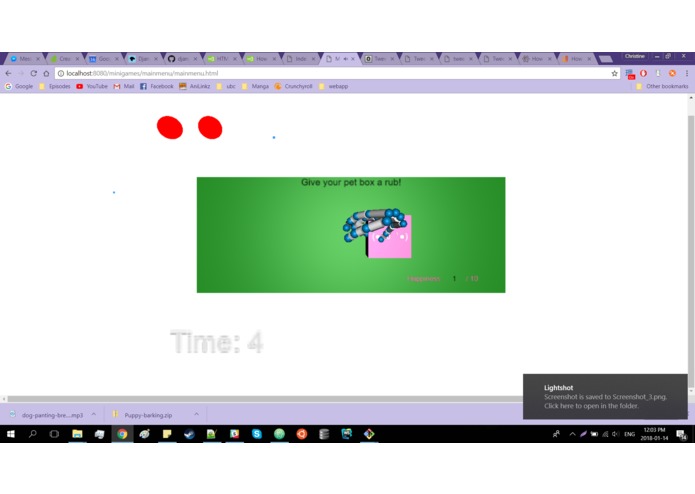Image resolution: width=695 pixels, height=494 pixels.
Task: Open the Mail bookmark
Action: tap(124, 86)
